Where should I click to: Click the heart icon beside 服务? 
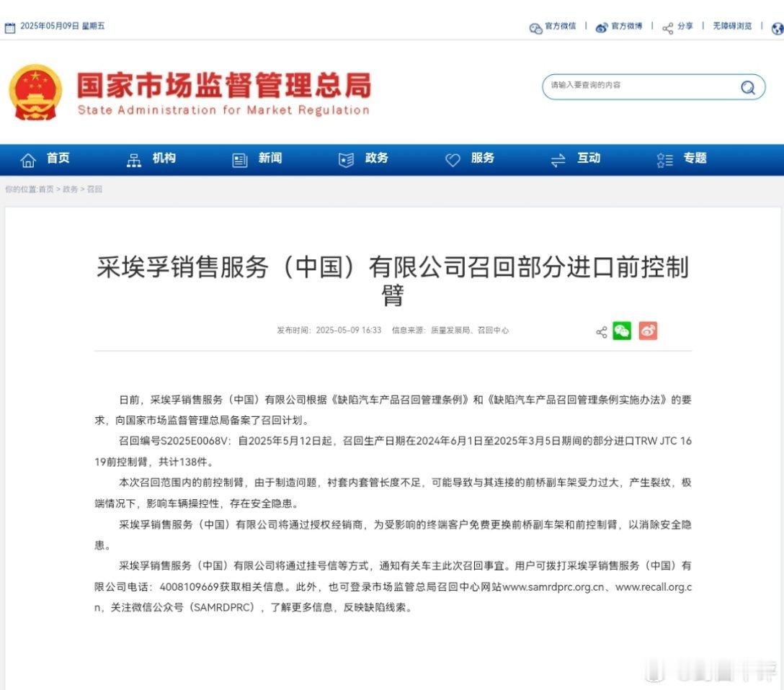coord(453,160)
